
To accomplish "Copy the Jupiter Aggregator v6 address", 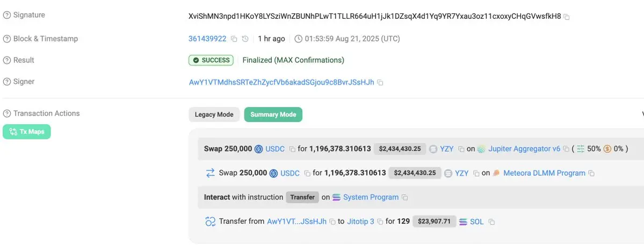I will pos(566,149).
